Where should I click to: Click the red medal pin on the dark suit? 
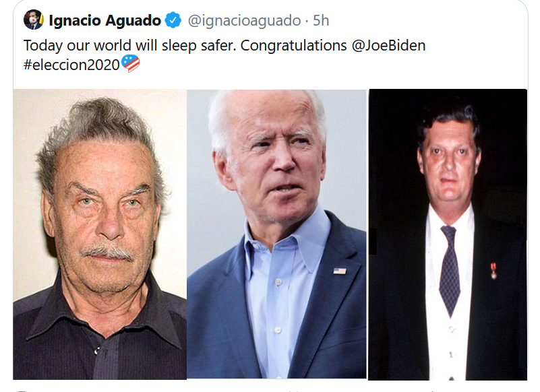[493, 271]
